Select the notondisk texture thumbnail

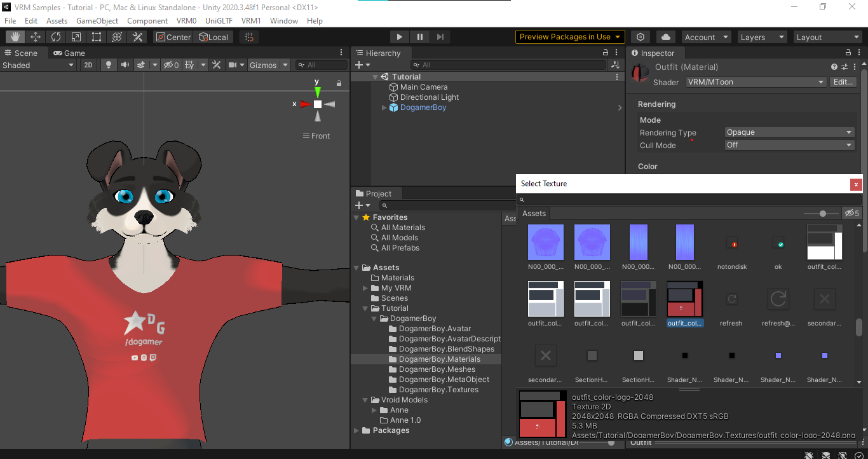[x=731, y=244]
